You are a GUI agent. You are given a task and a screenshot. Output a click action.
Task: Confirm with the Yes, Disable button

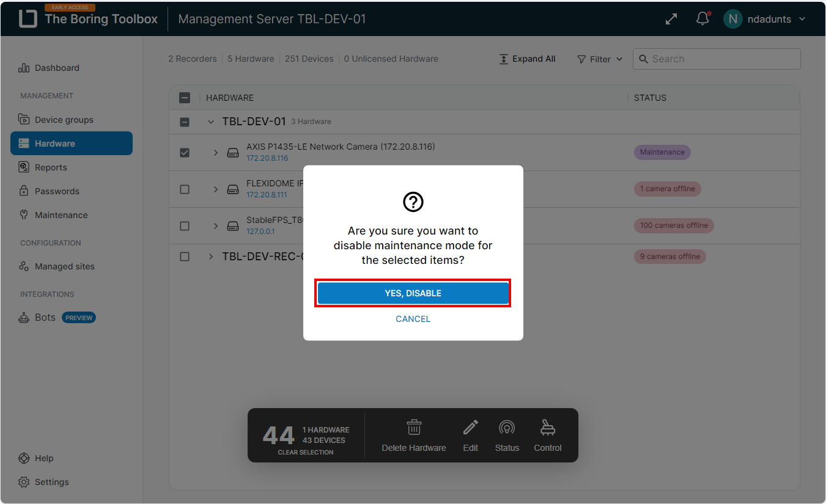413,293
